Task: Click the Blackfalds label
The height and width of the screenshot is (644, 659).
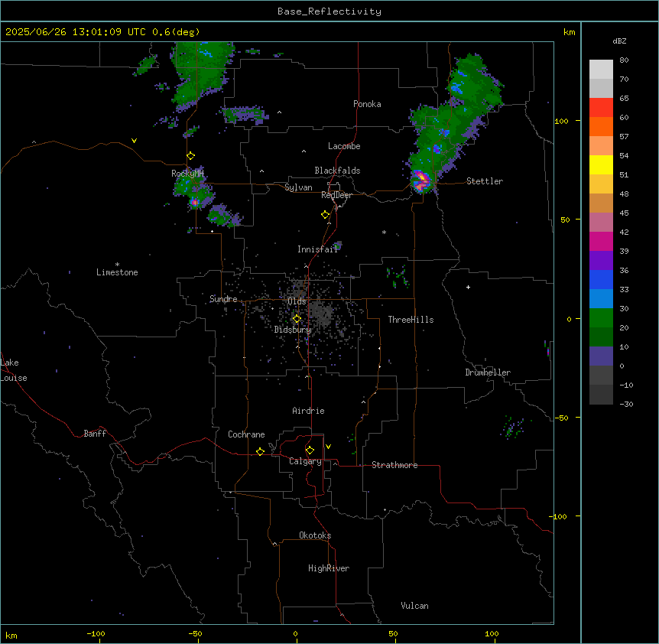Action: pyautogui.click(x=337, y=171)
